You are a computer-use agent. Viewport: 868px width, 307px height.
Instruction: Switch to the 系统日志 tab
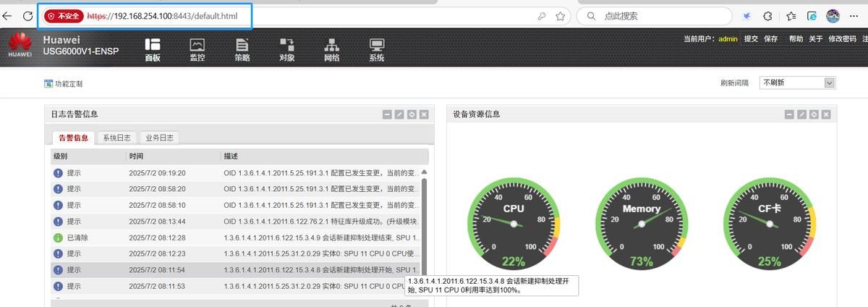pos(116,138)
